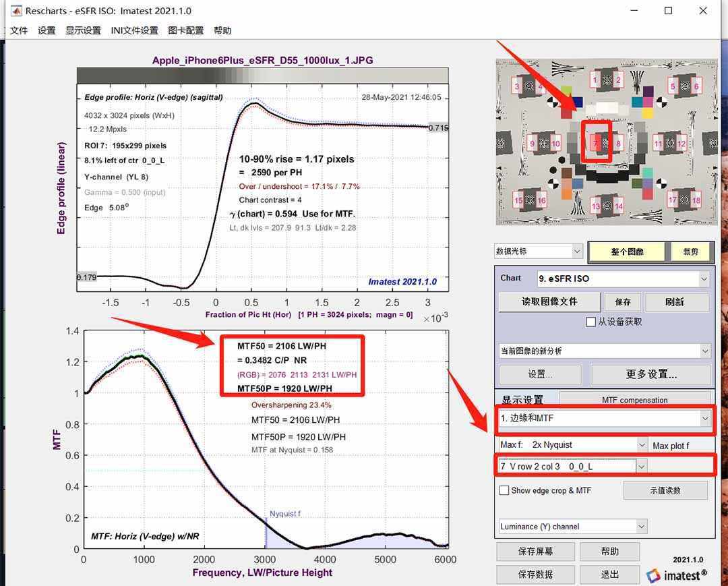728x586 pixels.
Task: Toggle the 从设备获取 checkbox
Action: pyautogui.click(x=591, y=322)
